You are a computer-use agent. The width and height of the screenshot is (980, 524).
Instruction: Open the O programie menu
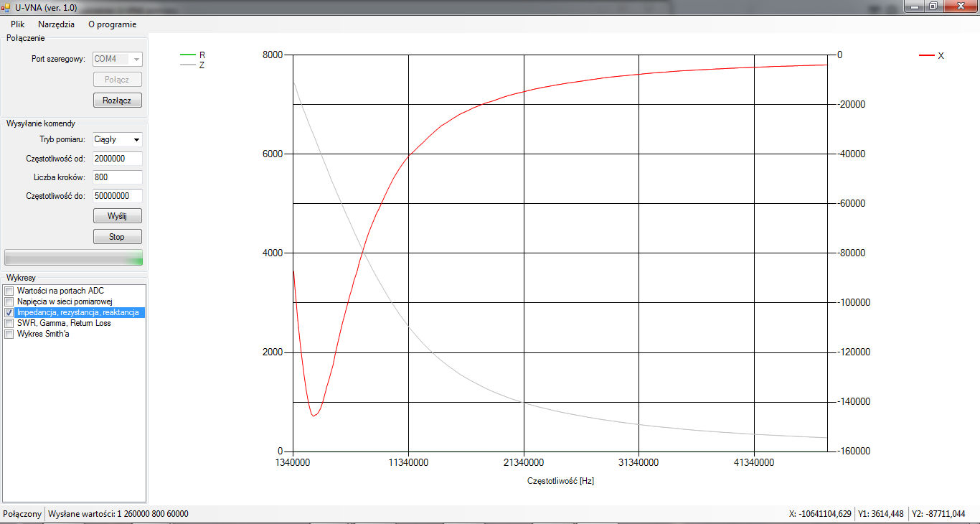pos(112,24)
